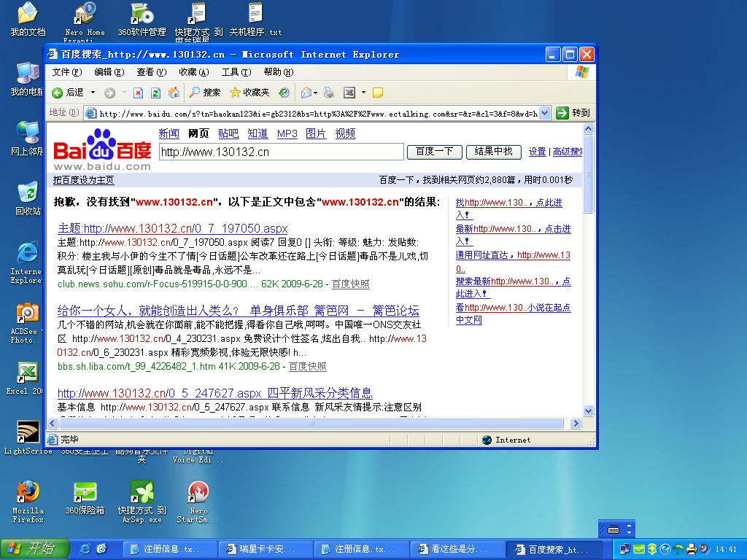Select the ACDSee Photo desktop icon
747x560 pixels.
26,323
